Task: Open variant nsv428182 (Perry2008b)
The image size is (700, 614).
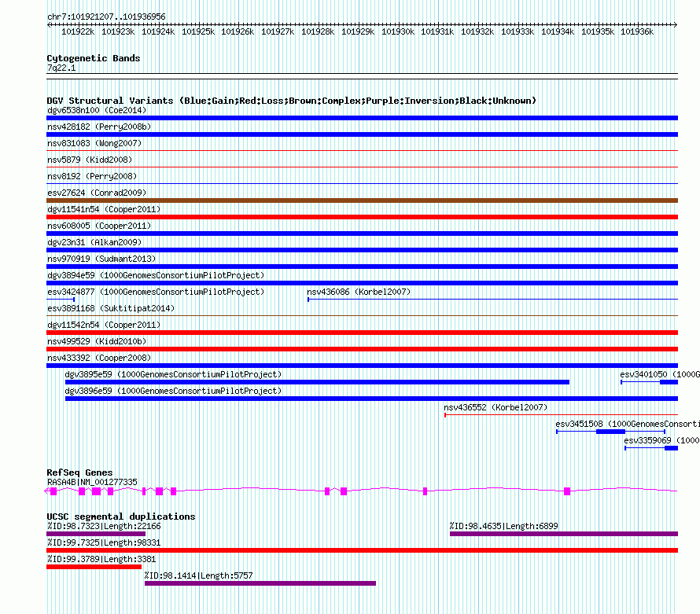Action: [99, 127]
